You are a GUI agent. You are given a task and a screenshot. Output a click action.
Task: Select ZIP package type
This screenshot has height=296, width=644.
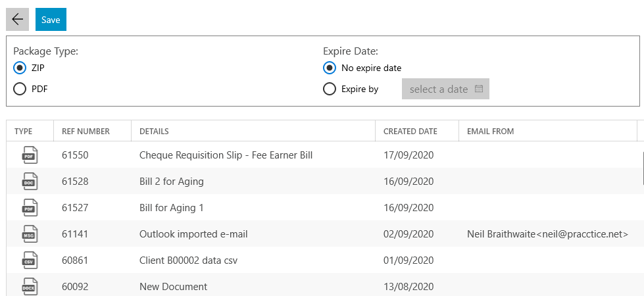point(20,68)
